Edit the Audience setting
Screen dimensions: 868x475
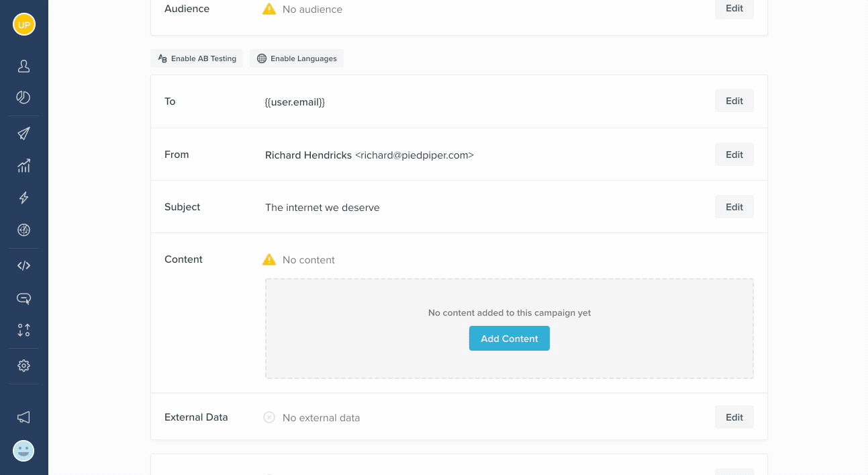(734, 9)
